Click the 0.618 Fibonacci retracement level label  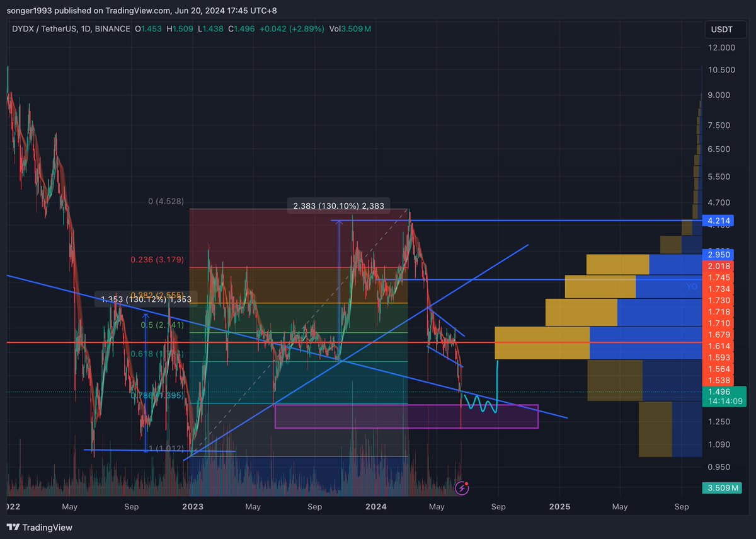tap(156, 354)
